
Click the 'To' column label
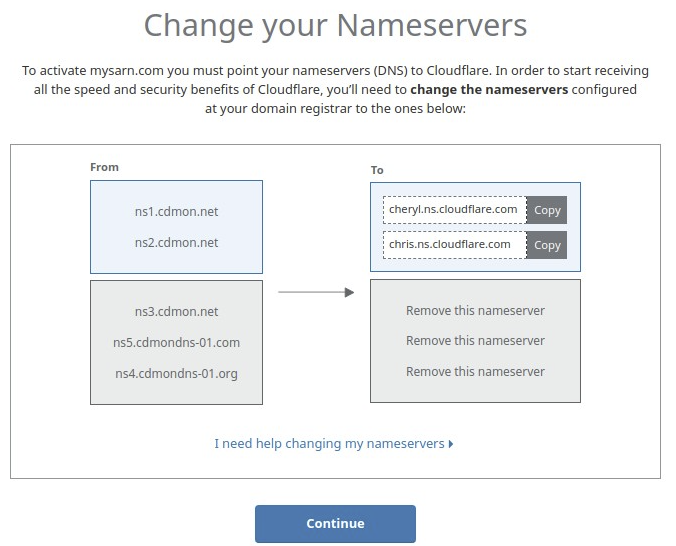coord(377,170)
